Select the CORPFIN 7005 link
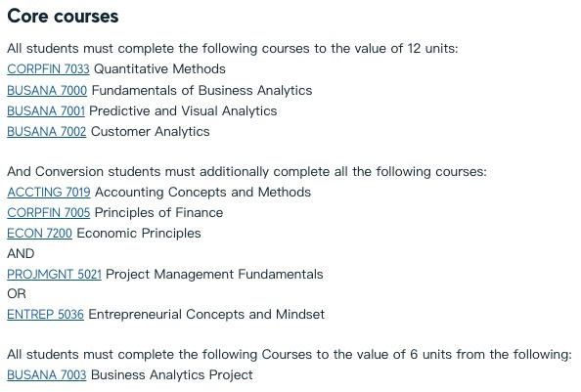The height and width of the screenshot is (392, 581). click(49, 213)
